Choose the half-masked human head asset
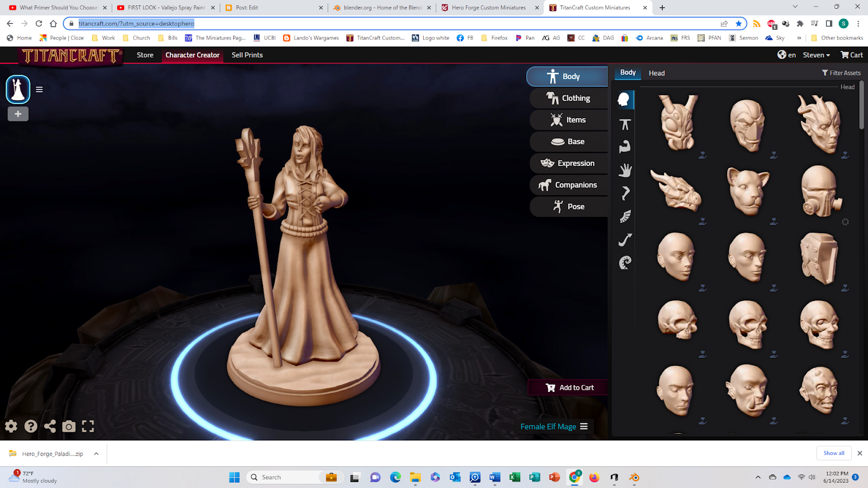Screen dimensions: 868x488 pos(748,126)
